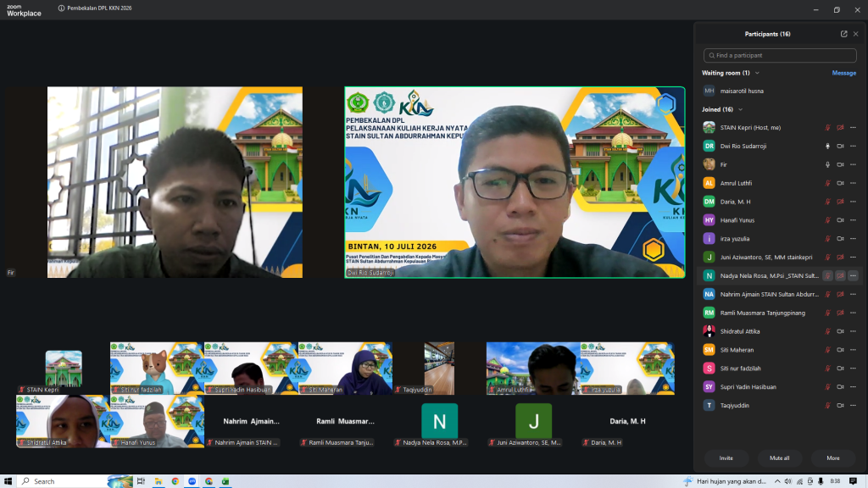Screen dimensions: 868x488
Task: Toggle disabled camera for Juni Aziwantoro
Action: pos(840,258)
